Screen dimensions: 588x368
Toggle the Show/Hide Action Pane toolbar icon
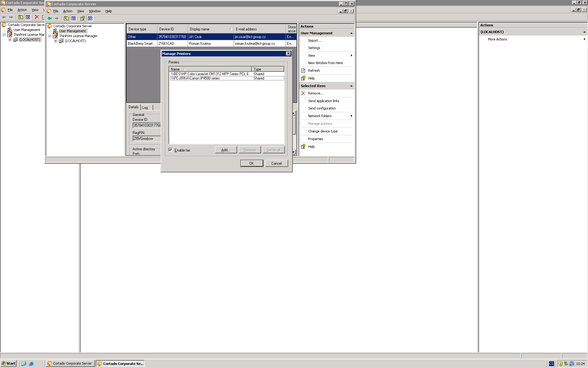click(x=90, y=18)
